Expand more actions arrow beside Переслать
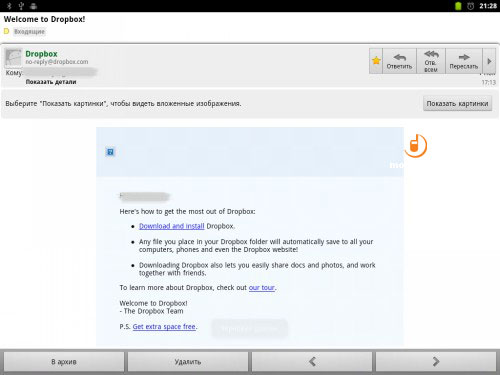This screenshot has width=500, height=375. 489,61
